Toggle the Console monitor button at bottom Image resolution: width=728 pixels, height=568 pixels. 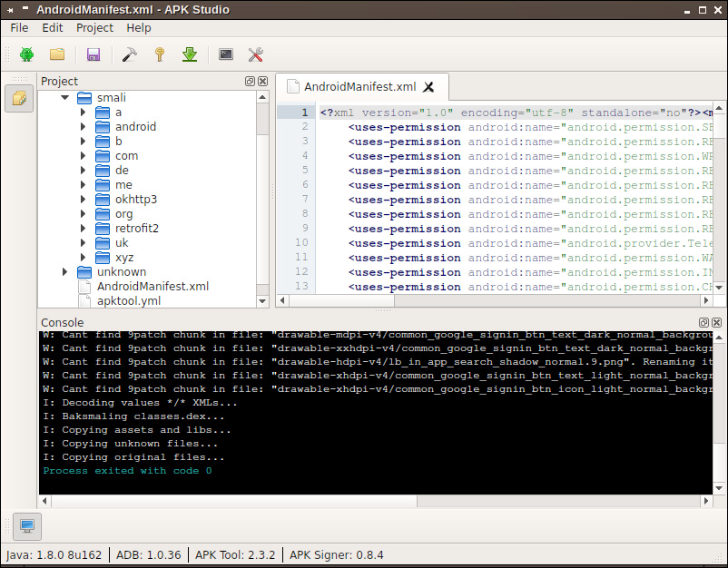tap(27, 526)
